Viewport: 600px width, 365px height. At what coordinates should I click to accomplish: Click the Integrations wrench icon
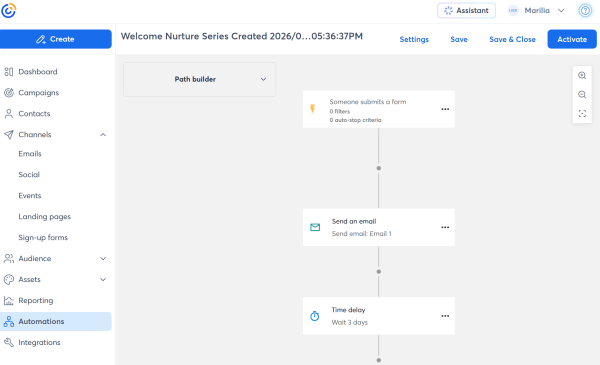pyautogui.click(x=8, y=342)
